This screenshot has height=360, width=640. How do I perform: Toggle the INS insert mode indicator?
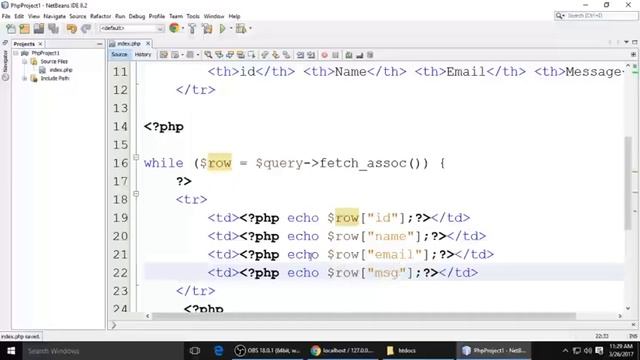click(x=633, y=336)
